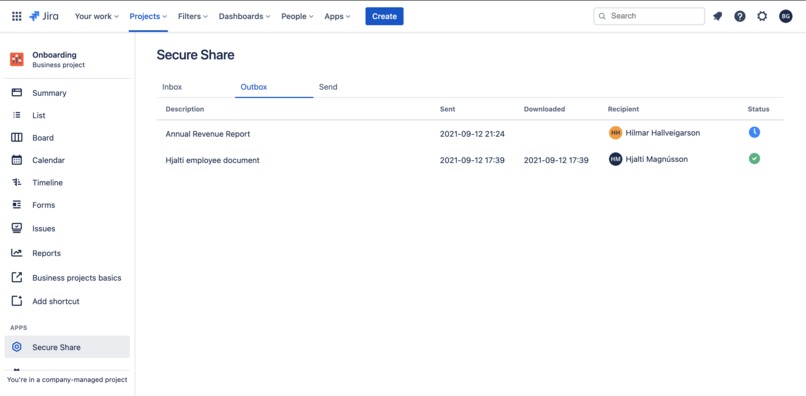806x396 pixels.
Task: Expand the Dashboards dropdown
Action: (x=245, y=16)
